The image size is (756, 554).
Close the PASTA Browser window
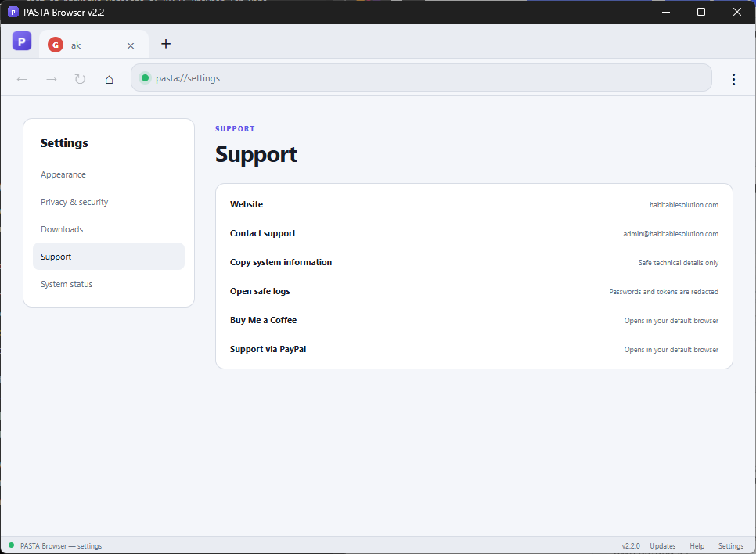point(736,12)
